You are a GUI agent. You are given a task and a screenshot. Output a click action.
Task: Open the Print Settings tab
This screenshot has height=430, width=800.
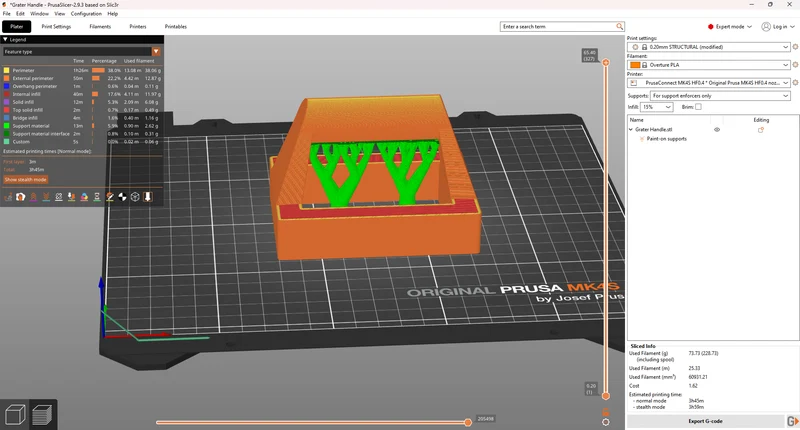coord(56,27)
